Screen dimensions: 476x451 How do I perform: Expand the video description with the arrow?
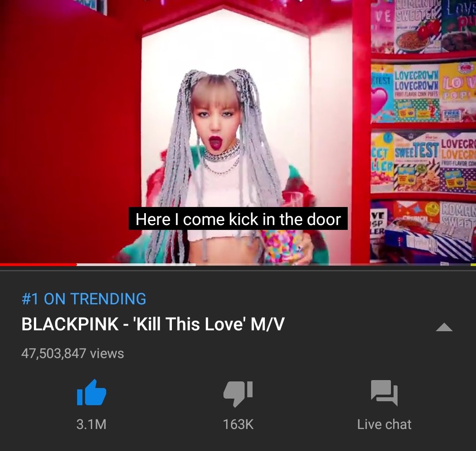click(x=444, y=327)
